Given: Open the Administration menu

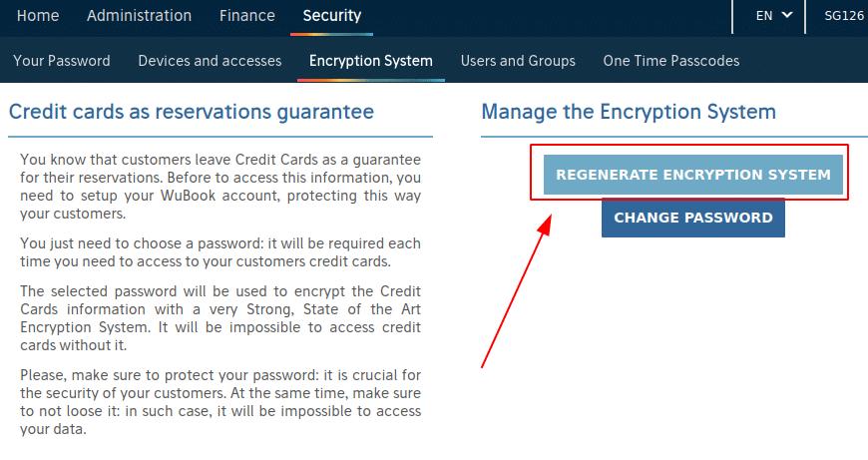Looking at the screenshot, I should 139,16.
